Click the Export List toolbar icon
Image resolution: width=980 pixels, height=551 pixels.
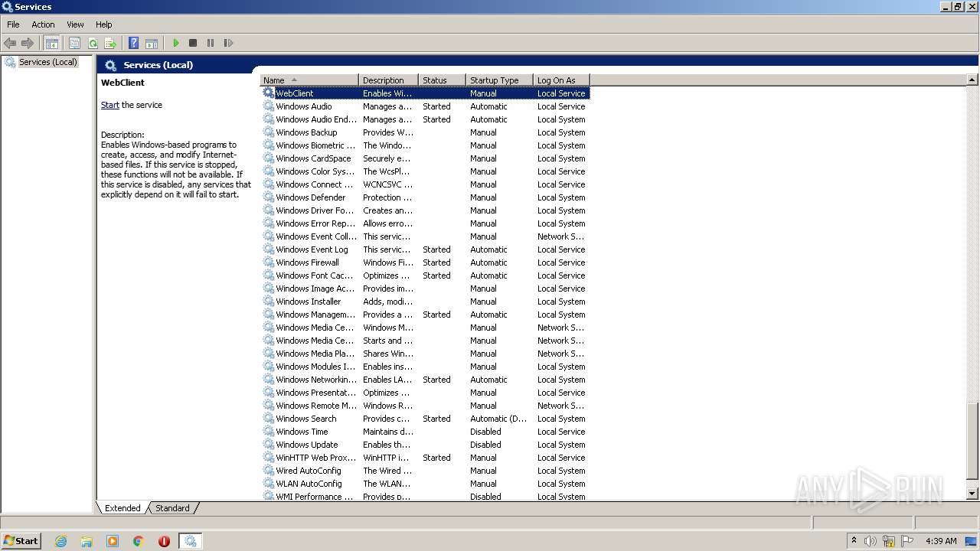(x=110, y=43)
